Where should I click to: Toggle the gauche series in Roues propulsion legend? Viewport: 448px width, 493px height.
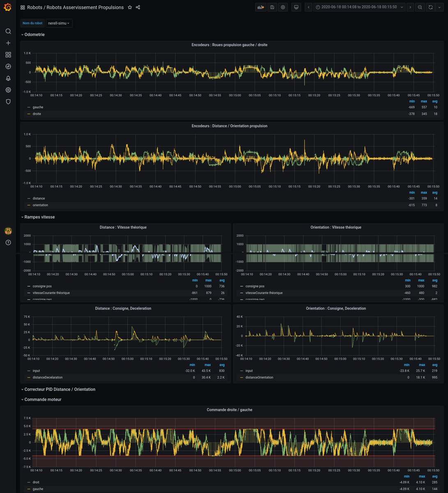38,107
